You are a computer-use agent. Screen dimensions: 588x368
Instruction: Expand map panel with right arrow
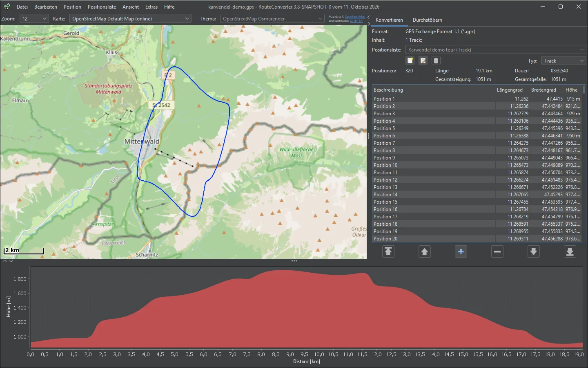click(x=369, y=24)
